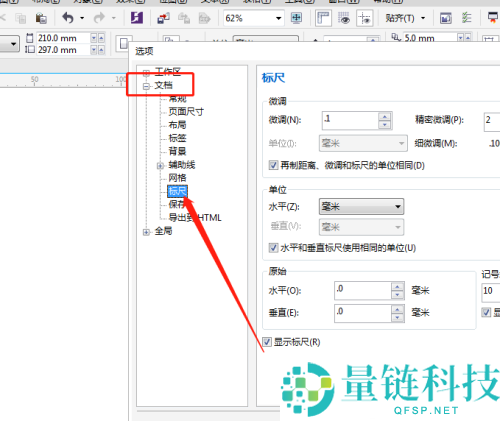Click the Search content icon

(137, 18)
